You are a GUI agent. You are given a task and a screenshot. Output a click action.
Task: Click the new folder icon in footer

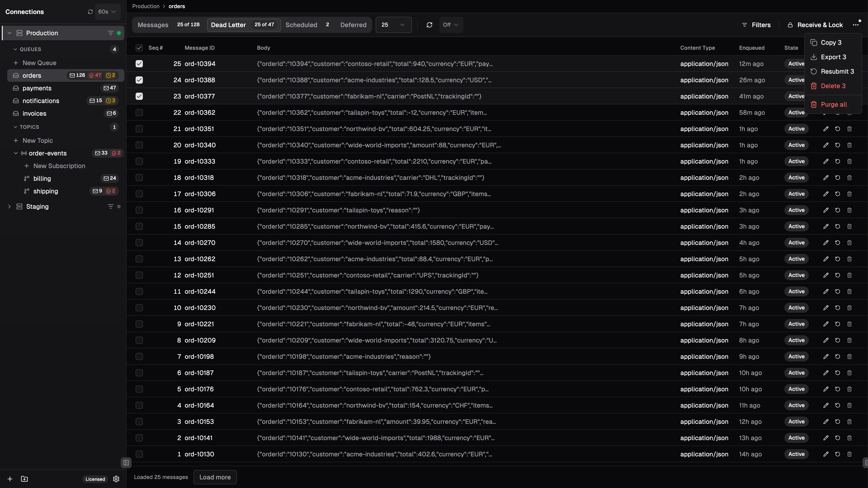tap(24, 479)
